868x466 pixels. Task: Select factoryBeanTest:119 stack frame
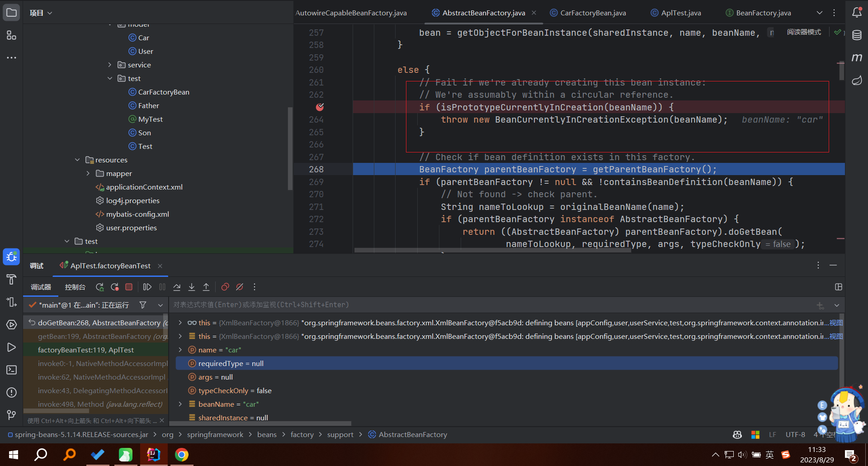coord(96,350)
